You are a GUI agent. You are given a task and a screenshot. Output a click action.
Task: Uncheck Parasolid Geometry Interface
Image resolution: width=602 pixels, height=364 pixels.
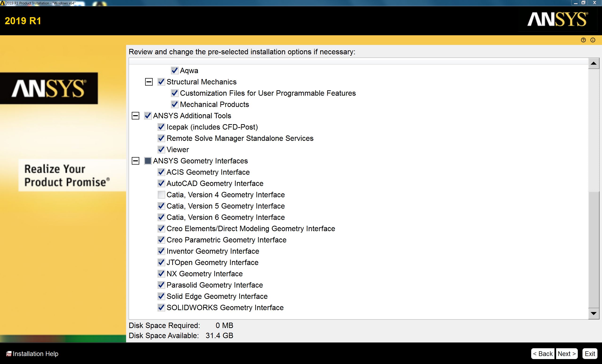[x=161, y=285]
